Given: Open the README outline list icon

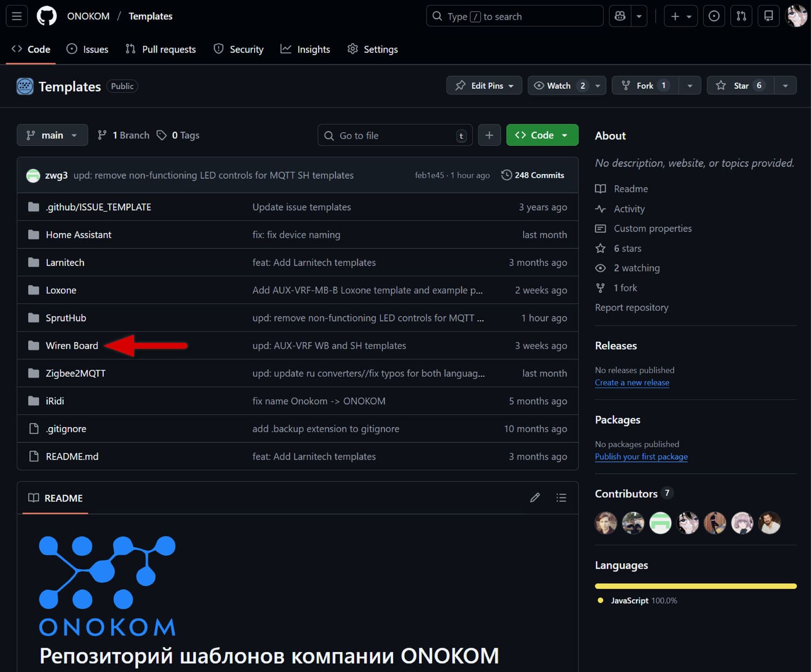Looking at the screenshot, I should 561,497.
